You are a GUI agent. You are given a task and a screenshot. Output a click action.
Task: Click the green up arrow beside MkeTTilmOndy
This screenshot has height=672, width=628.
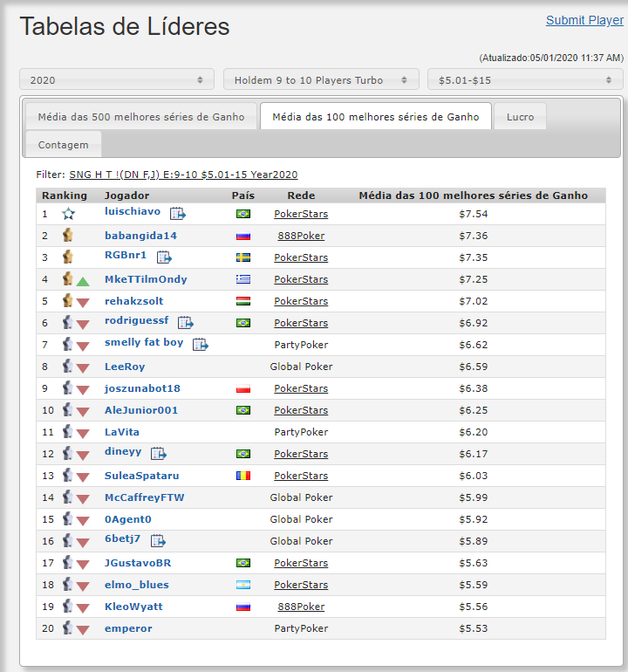click(83, 282)
